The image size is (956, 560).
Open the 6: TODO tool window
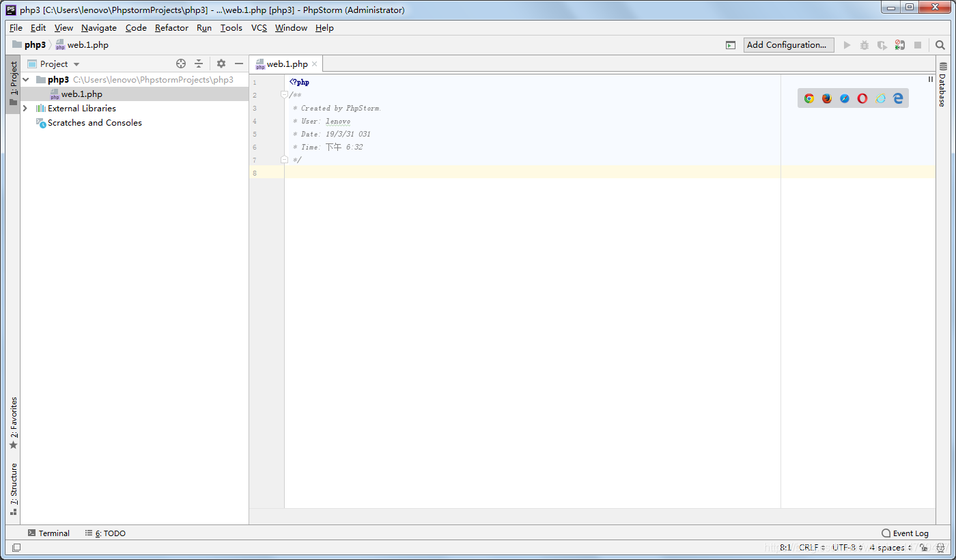[x=105, y=533]
